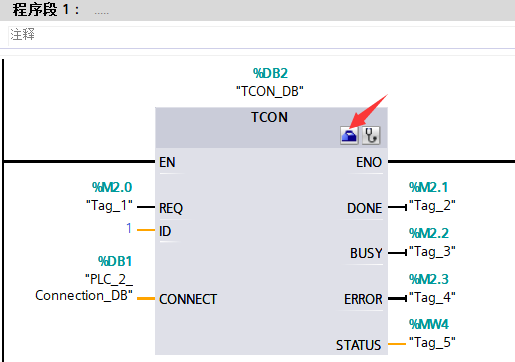Open TCON diagnostics via stethoscope icon
The image size is (515, 362).
371,135
